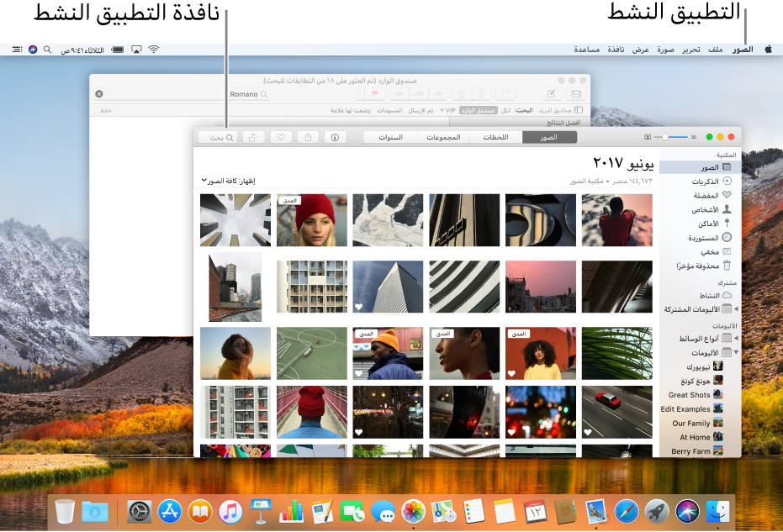Launch Finder from the Dock
The image size is (783, 532).
[717, 512]
